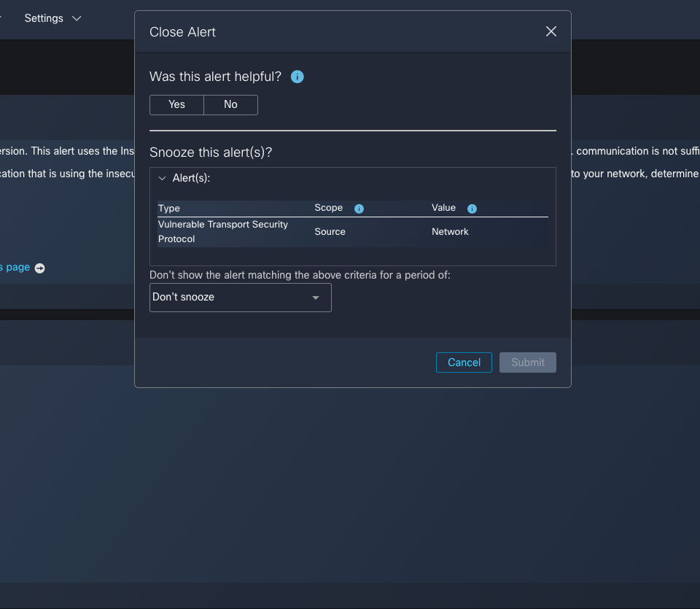The height and width of the screenshot is (609, 700).
Task: Click the arrow icon next to 'page' link
Action: point(39,268)
